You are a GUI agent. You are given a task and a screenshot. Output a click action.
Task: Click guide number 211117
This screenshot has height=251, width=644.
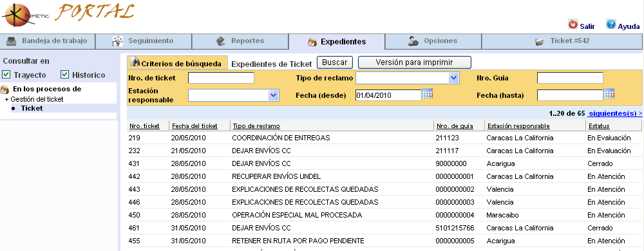(x=447, y=151)
